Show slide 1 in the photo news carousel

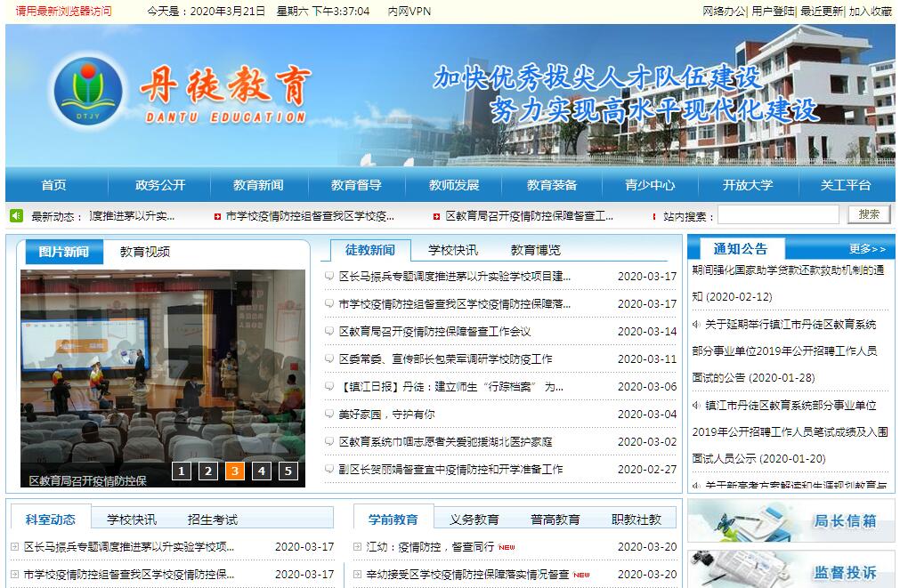[x=181, y=471]
